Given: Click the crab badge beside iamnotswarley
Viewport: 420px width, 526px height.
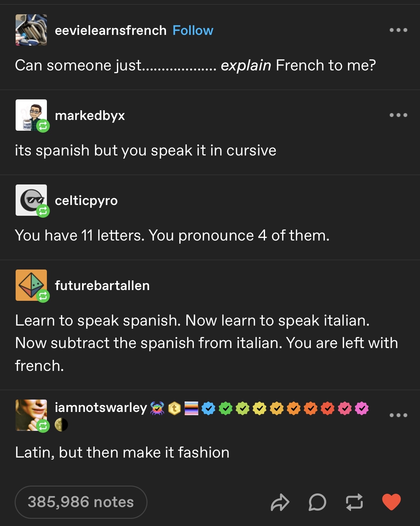Looking at the screenshot, I should tap(157, 408).
